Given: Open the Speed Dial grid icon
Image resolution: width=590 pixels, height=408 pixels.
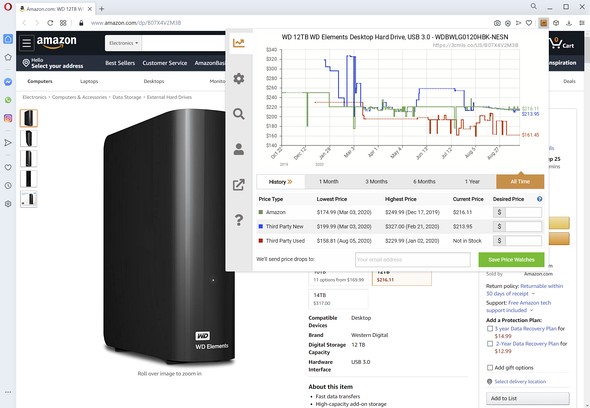Looking at the screenshot, I should tap(63, 23).
